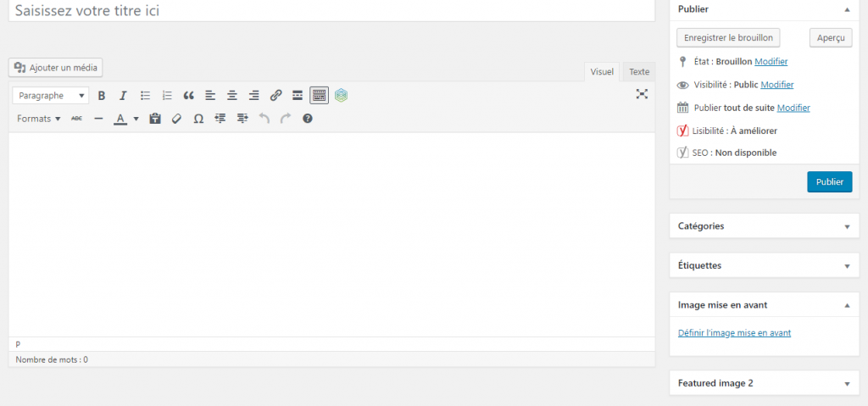Insert the Read More tag
Image resolution: width=868 pixels, height=406 pixels.
[298, 96]
